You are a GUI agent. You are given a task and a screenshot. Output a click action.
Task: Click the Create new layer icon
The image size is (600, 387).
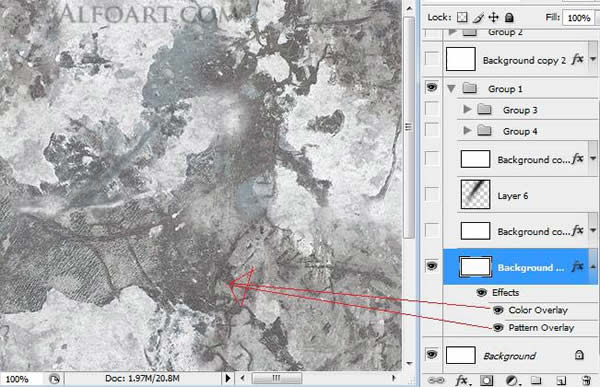(x=561, y=380)
